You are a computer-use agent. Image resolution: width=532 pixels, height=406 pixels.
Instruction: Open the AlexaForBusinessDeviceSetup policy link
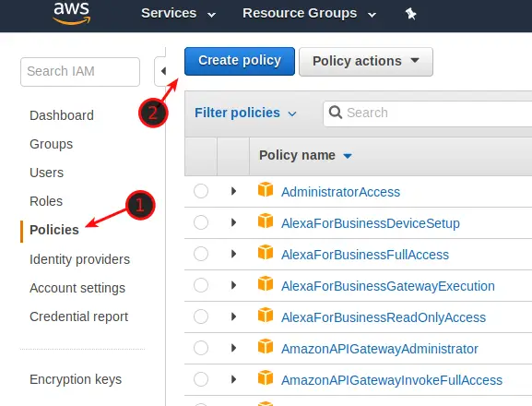point(371,223)
